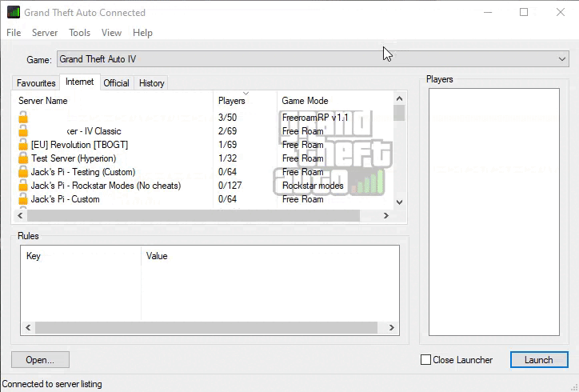Viewport: 579px width, 392px height.
Task: Open the File menu
Action: (x=14, y=33)
